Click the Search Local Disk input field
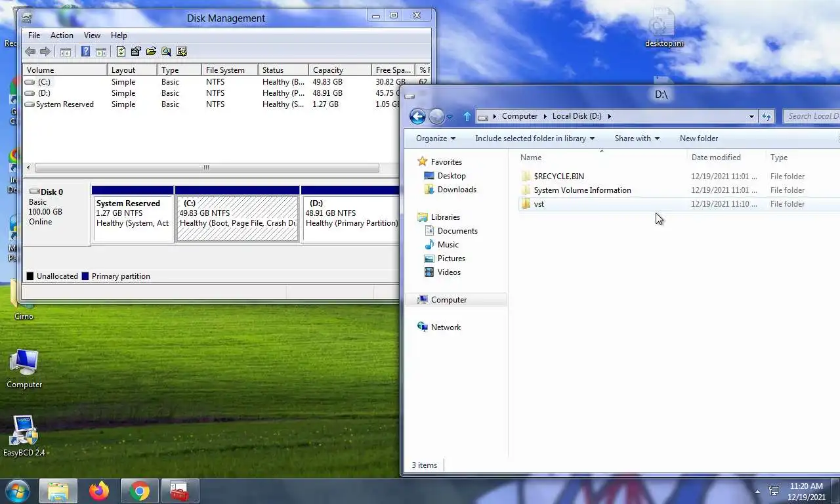This screenshot has width=840, height=504. click(x=812, y=116)
